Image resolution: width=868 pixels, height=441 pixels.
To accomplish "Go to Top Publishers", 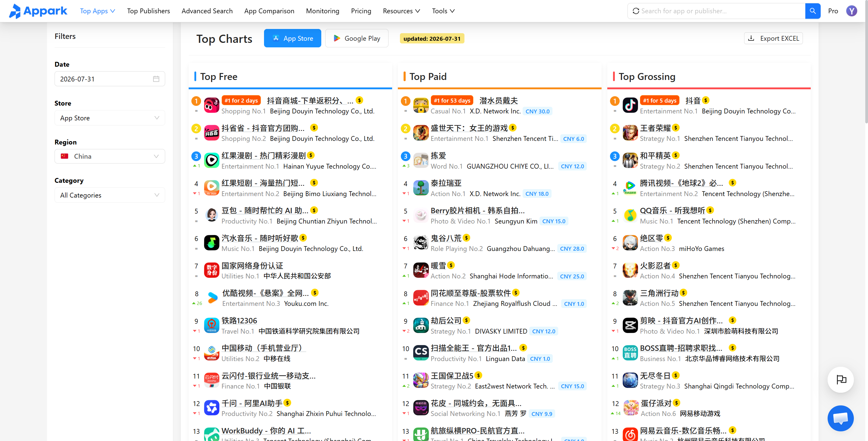I will (x=149, y=11).
